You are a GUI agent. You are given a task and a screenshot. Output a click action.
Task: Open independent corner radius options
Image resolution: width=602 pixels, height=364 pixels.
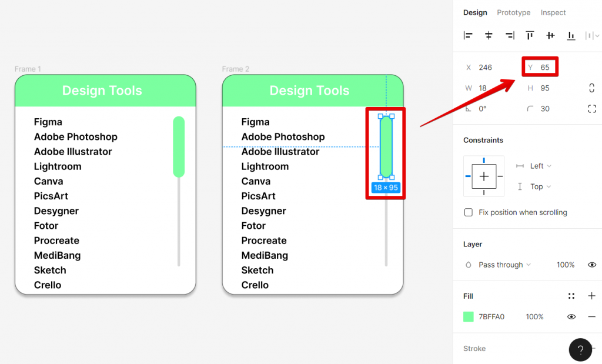click(x=592, y=108)
